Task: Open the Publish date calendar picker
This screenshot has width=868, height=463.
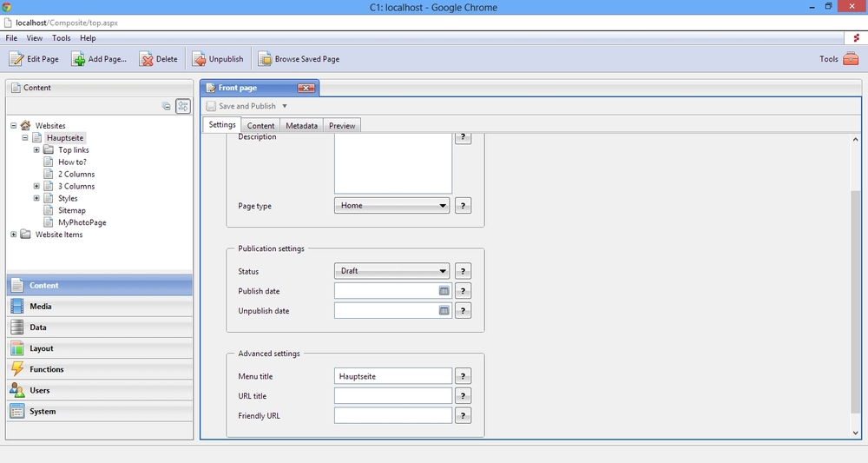Action: click(444, 291)
